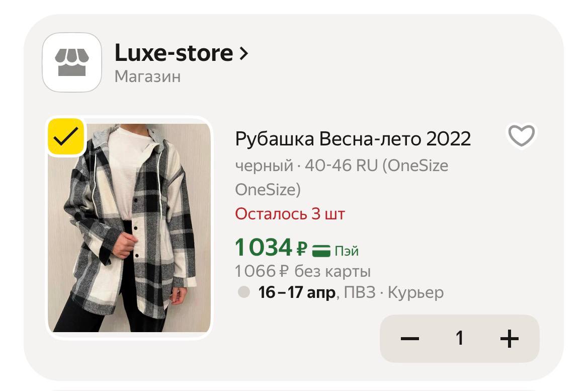The height and width of the screenshot is (391, 588).
Task: Expand Luxe-store using the chevron arrow
Action: (x=244, y=53)
